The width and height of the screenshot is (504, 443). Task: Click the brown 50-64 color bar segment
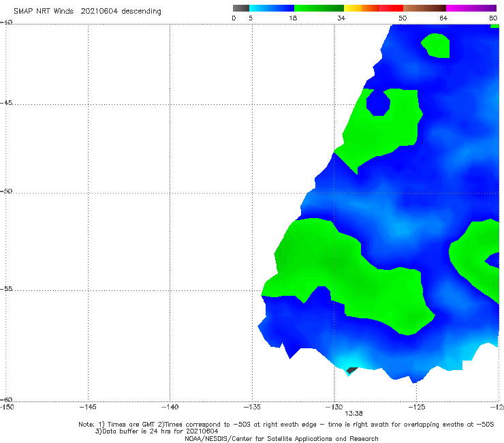click(424, 8)
